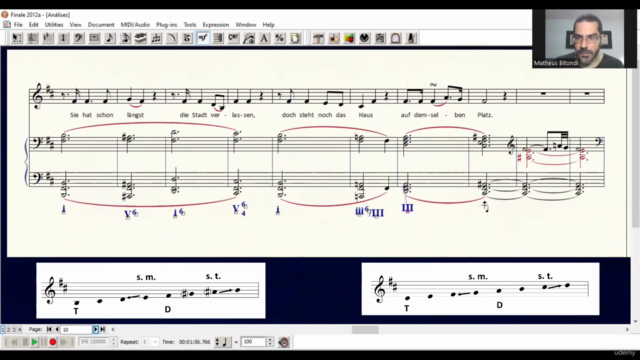
Task: Click the horizontal scrollbar thumb
Action: (365, 329)
